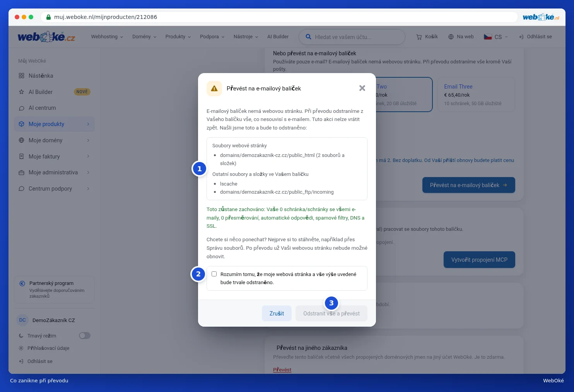This screenshot has width=574, height=392.
Task: Click the DC user avatar
Action: (x=22, y=320)
